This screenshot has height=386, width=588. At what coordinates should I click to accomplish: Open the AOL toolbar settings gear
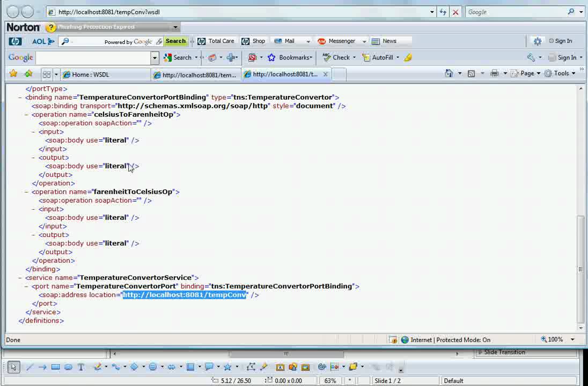pos(538,41)
